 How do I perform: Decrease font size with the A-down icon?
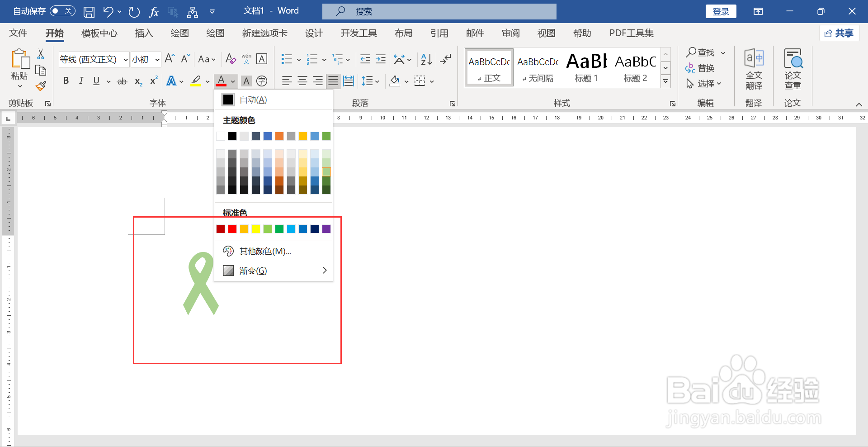pos(185,59)
